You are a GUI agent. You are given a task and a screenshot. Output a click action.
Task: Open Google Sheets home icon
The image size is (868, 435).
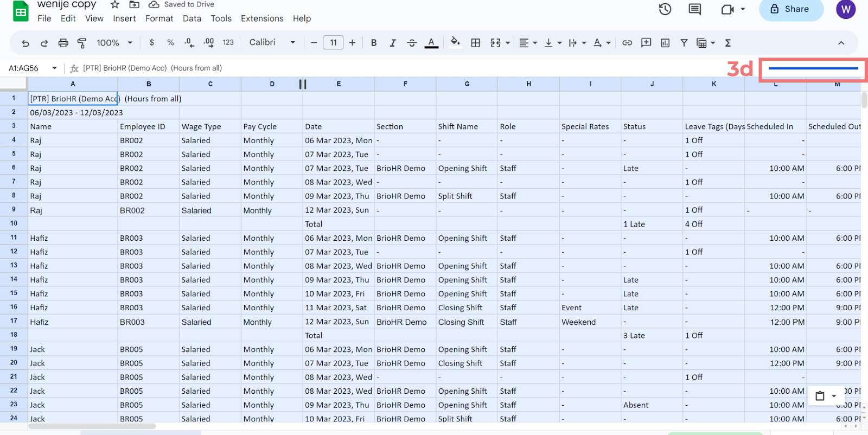pyautogui.click(x=21, y=11)
